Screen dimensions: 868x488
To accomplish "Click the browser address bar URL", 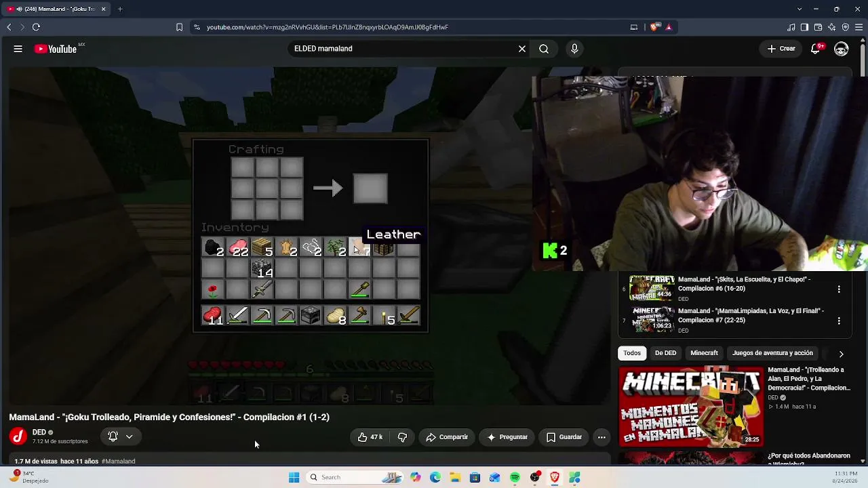I will 328,27.
